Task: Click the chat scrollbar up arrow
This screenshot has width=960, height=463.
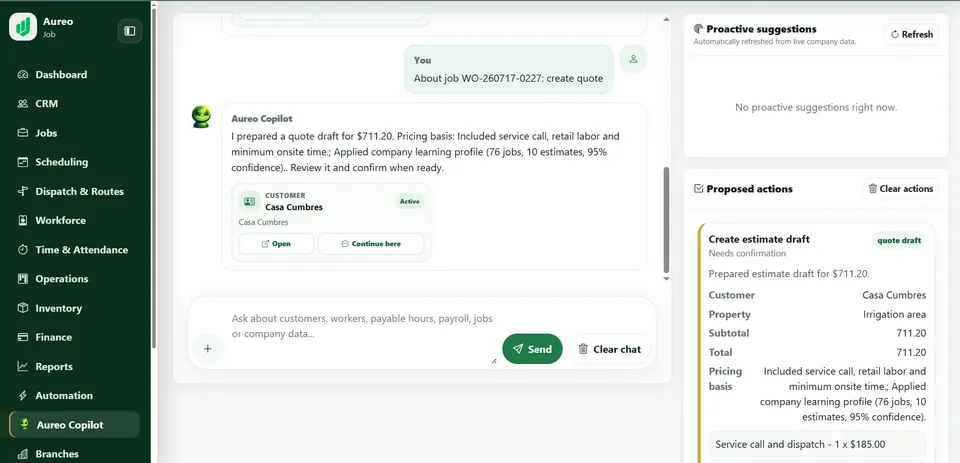Action: (x=666, y=20)
